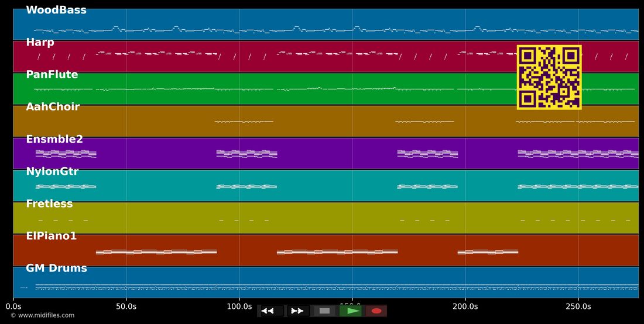
Task: Click the 50.0s time axis label
Action: (x=126, y=306)
